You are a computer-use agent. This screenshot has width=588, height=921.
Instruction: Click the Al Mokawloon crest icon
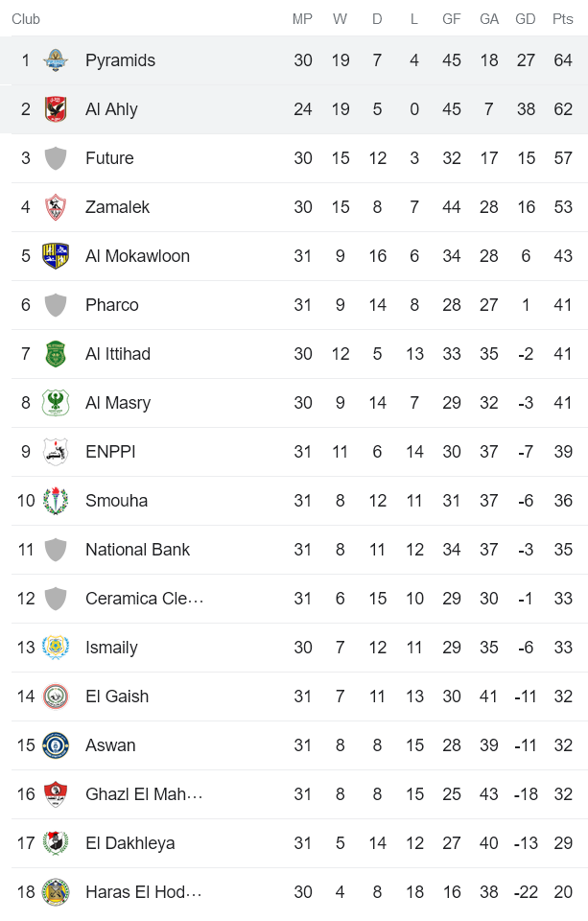(56, 256)
